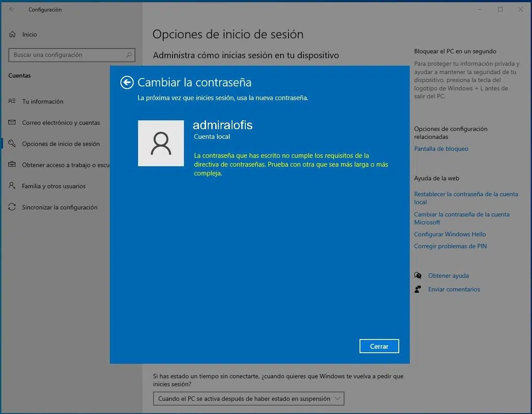Open Configurar Windows Hello help link

(450, 234)
